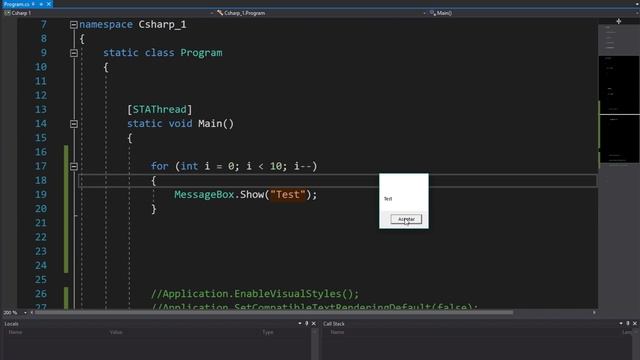Click the i-- expression in the for loop

(x=303, y=166)
